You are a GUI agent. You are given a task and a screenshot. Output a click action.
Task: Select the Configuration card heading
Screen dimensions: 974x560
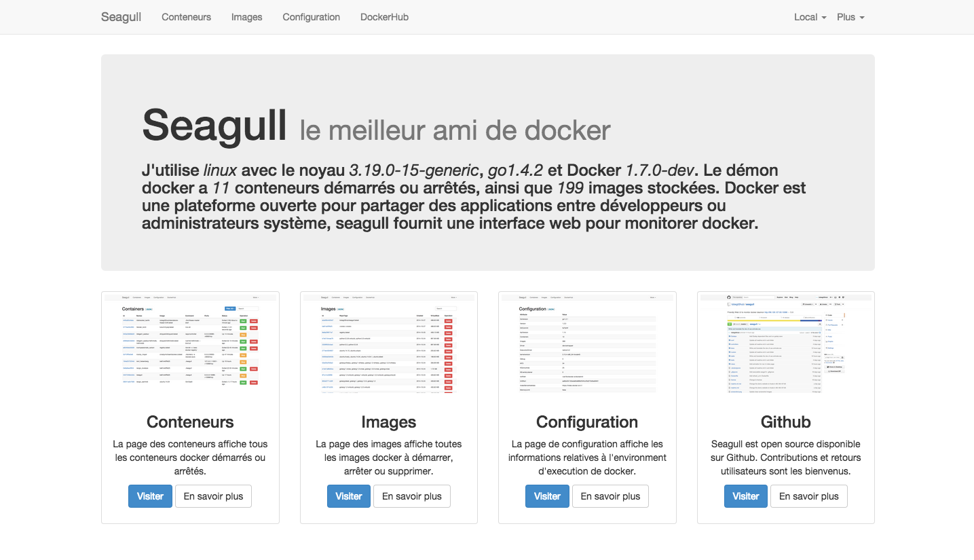(587, 422)
